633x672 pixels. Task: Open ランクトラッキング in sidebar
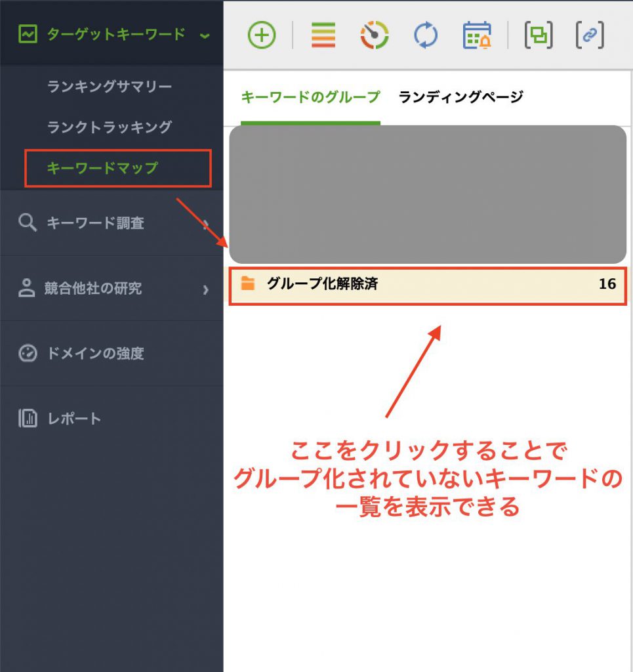pos(110,127)
